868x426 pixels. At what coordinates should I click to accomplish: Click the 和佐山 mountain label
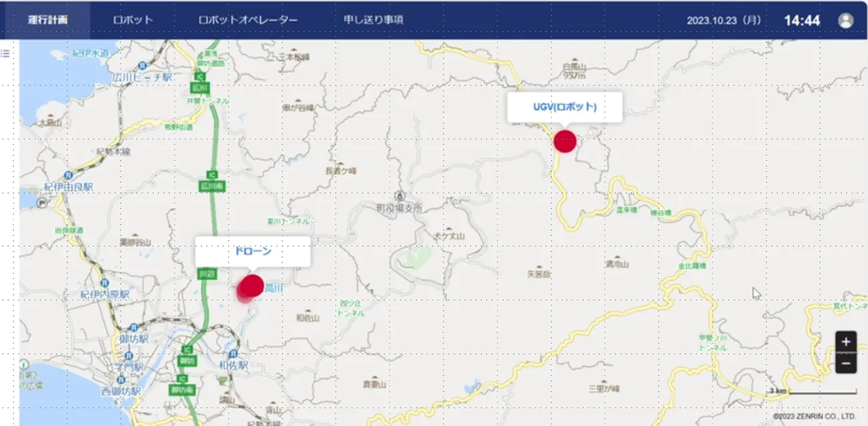point(308,319)
